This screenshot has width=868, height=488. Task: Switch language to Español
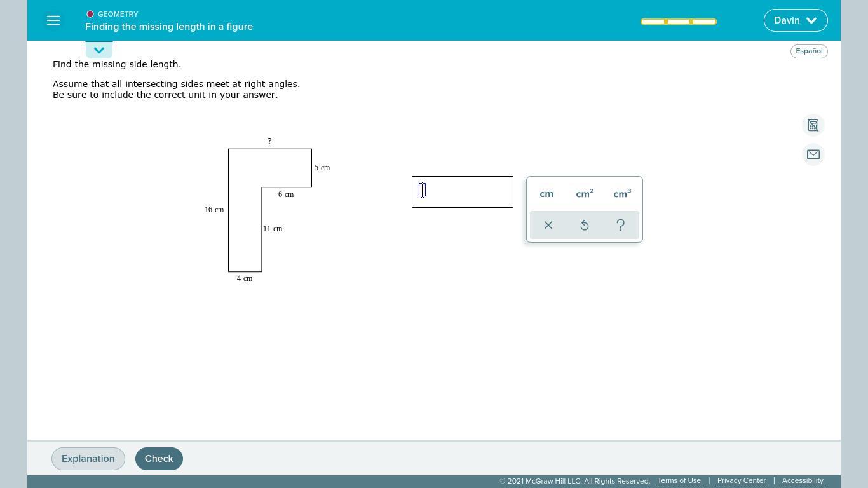point(809,51)
